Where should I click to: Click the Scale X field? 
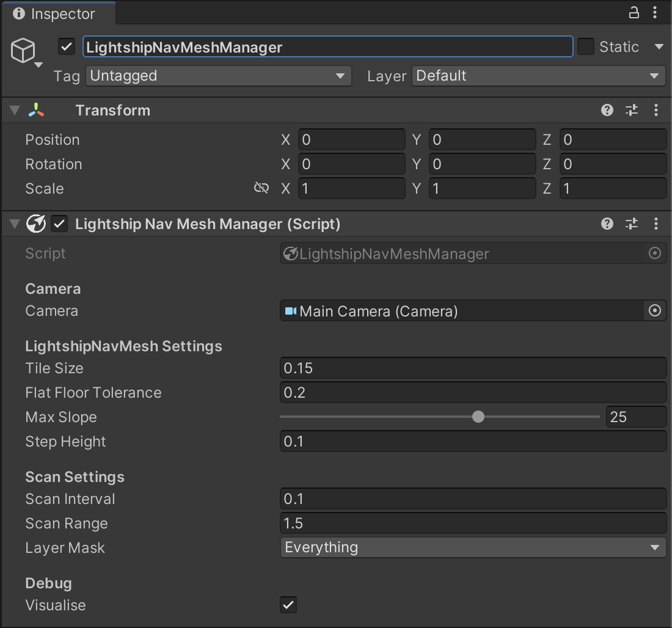[x=351, y=188]
